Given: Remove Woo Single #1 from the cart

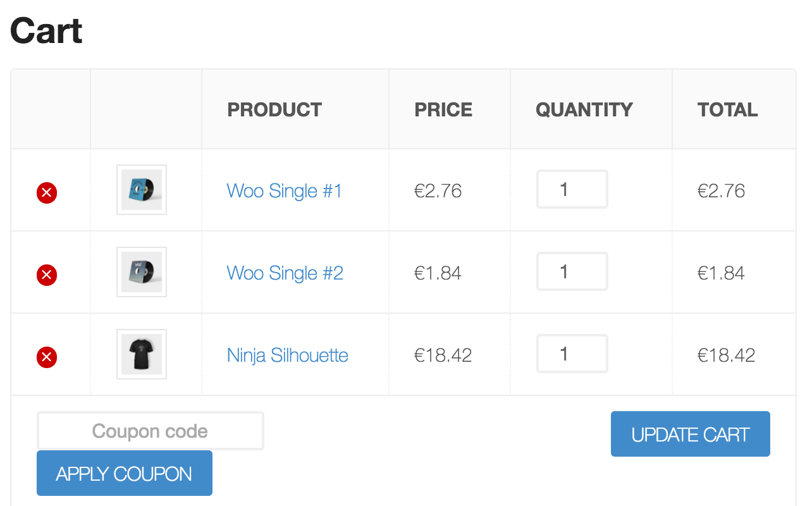Looking at the screenshot, I should [x=46, y=193].
